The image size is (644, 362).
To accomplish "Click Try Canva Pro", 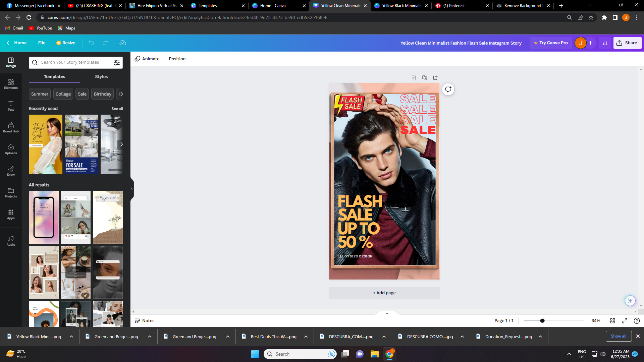I will pyautogui.click(x=551, y=43).
